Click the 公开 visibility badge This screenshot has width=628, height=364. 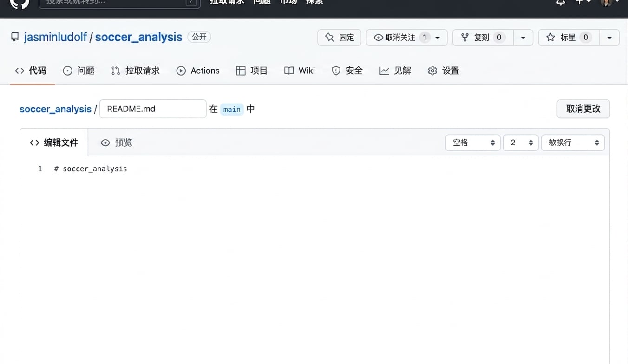[x=199, y=37]
